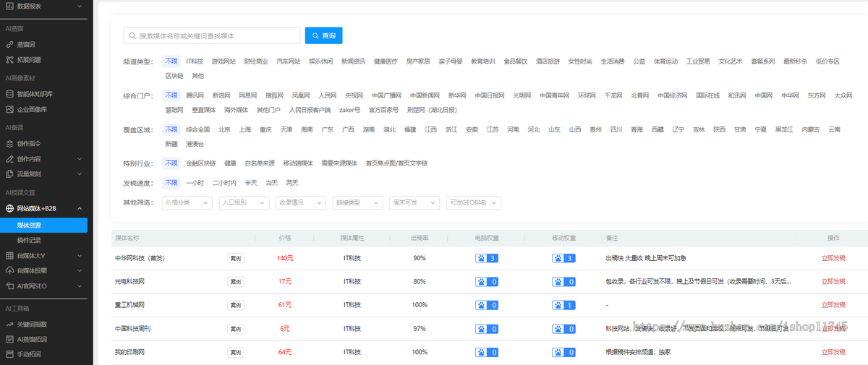Click the 出稿率 column header
This screenshot has height=365, width=868.
click(x=420, y=238)
